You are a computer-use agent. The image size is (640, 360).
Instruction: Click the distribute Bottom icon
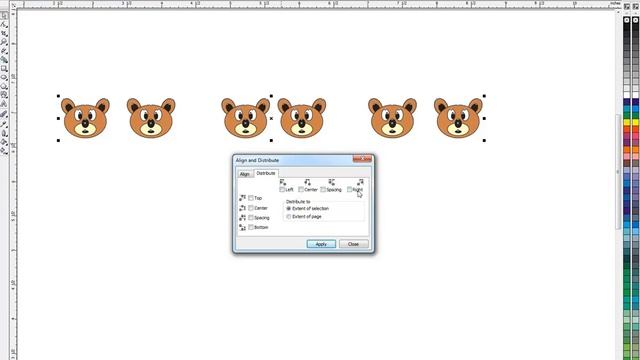point(242,227)
